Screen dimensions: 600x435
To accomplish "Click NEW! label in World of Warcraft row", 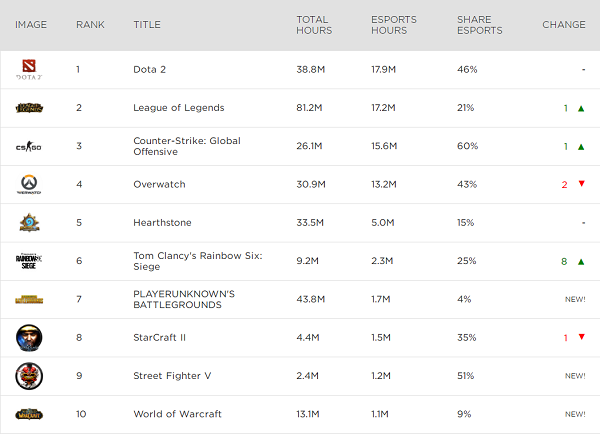I will click(575, 414).
